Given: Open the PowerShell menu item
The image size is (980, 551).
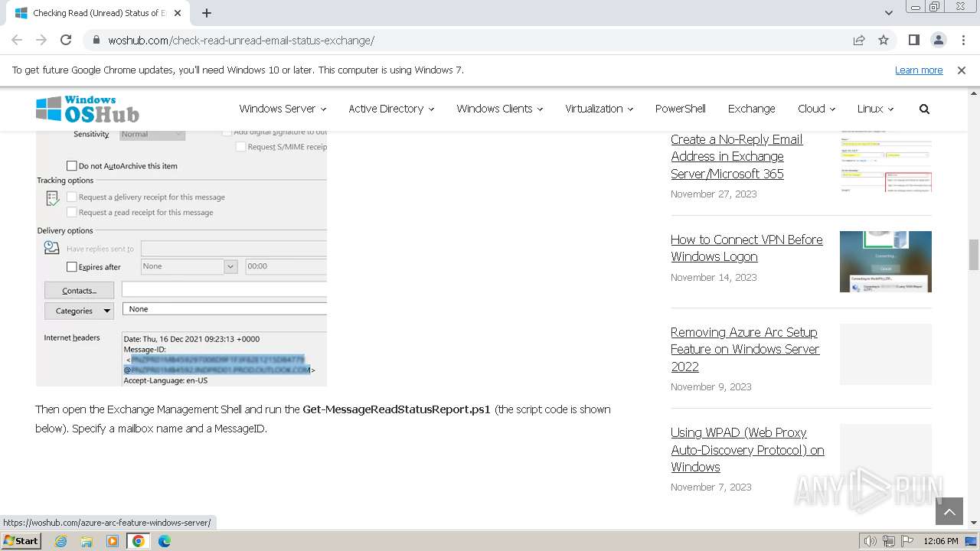Looking at the screenshot, I should tap(680, 109).
